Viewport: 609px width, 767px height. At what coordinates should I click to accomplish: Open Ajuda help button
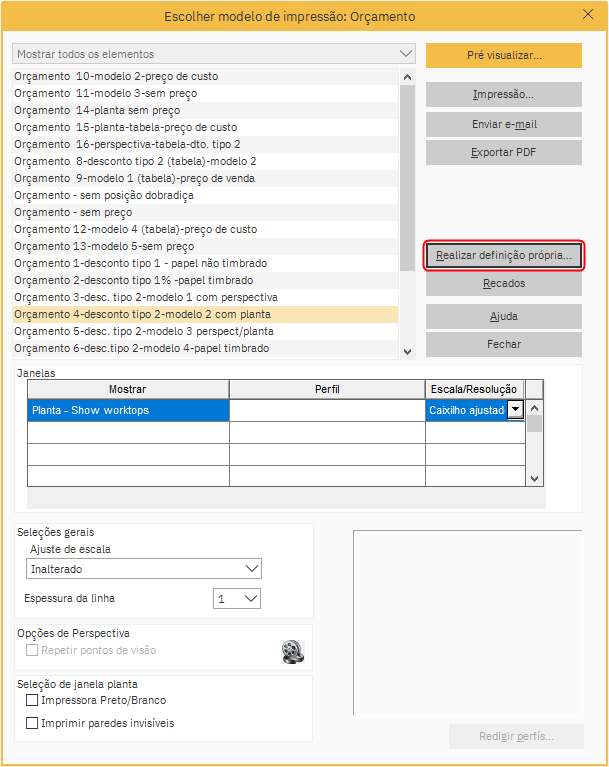click(x=504, y=316)
